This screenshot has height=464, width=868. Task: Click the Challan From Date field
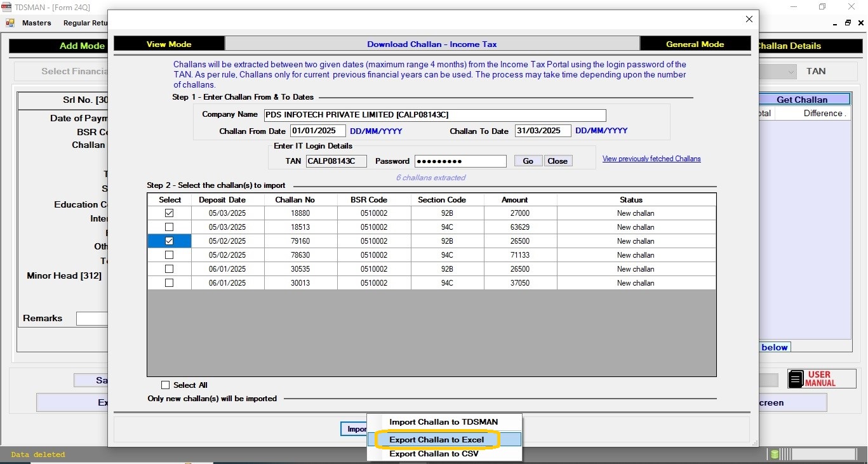tap(317, 131)
